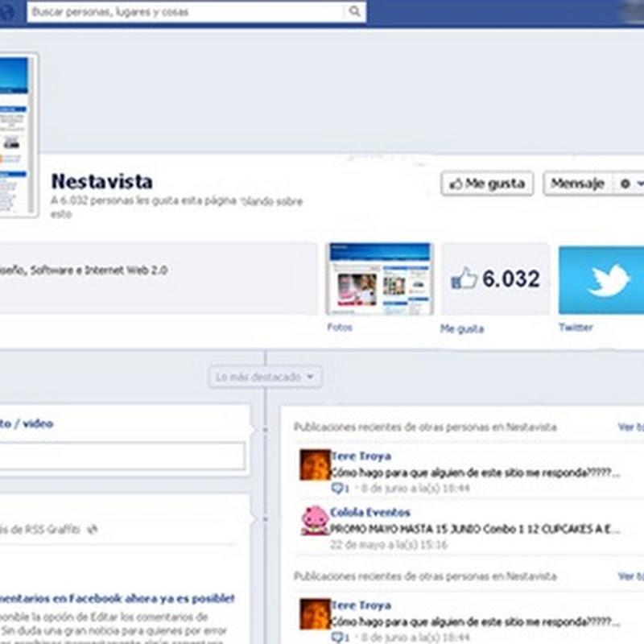This screenshot has width=644, height=644.
Task: Open Tere Troya's avatar in first post
Action: pos(315,465)
